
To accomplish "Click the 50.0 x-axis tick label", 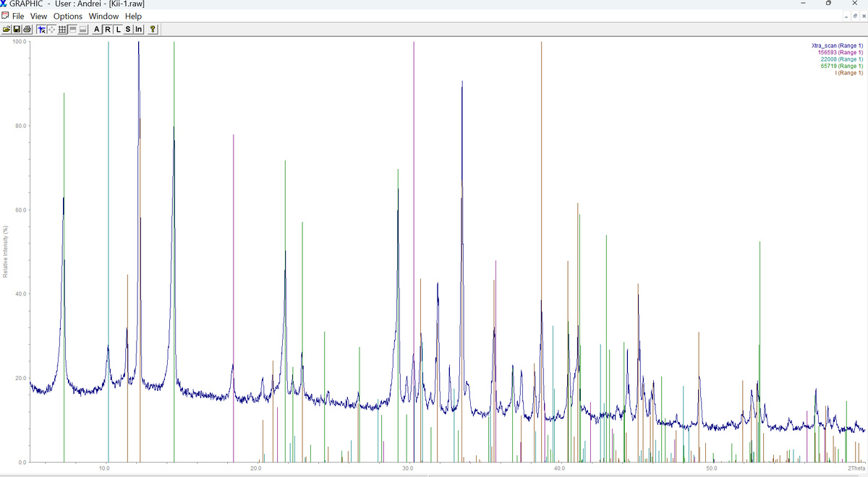I will (x=711, y=469).
